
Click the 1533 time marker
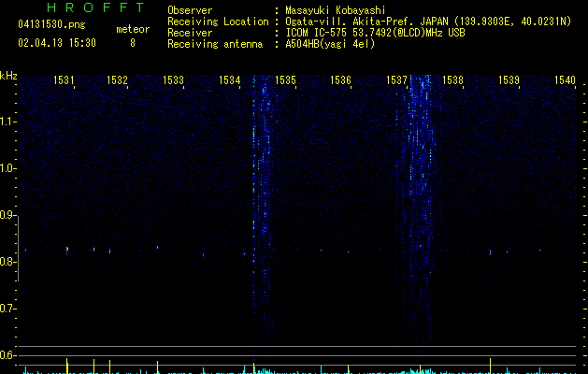(173, 80)
